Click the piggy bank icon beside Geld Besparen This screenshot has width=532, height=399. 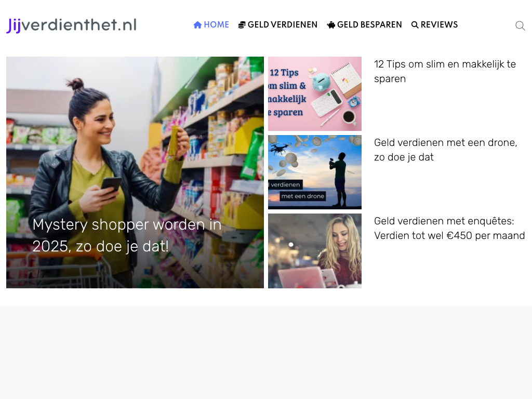click(331, 25)
